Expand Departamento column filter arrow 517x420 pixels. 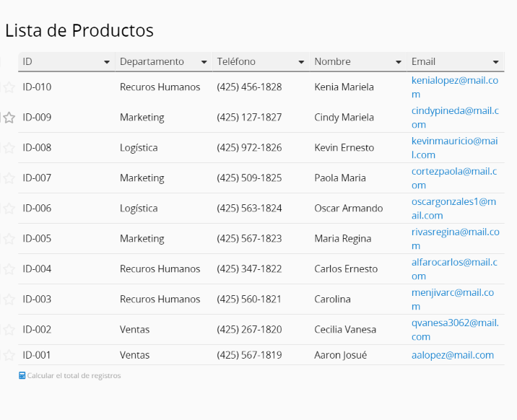pos(204,62)
